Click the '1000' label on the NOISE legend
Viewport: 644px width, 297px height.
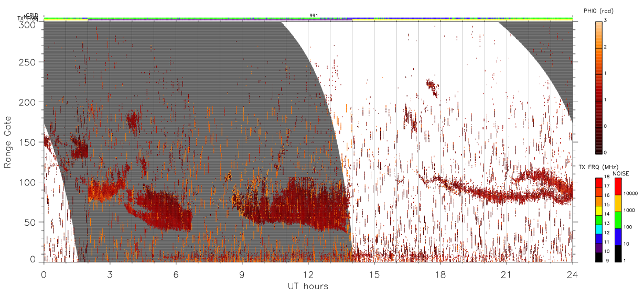click(x=629, y=211)
